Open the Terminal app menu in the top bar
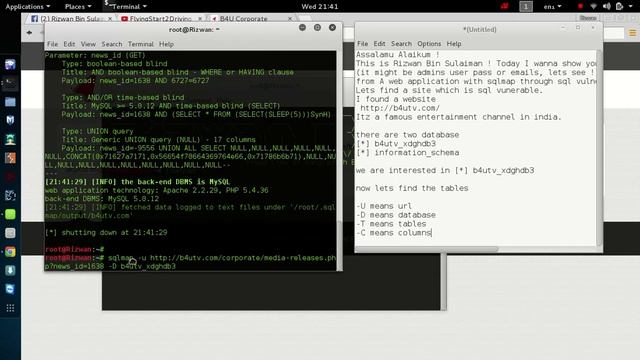This screenshot has width=640, height=360. pos(126,7)
